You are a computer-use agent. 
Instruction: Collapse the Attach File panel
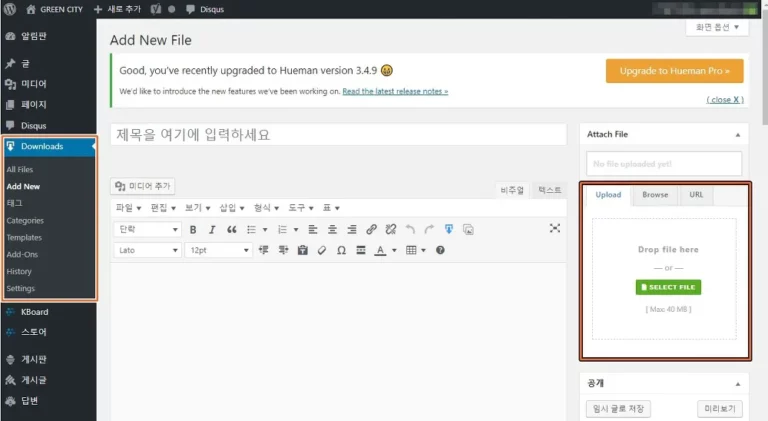[738, 135]
